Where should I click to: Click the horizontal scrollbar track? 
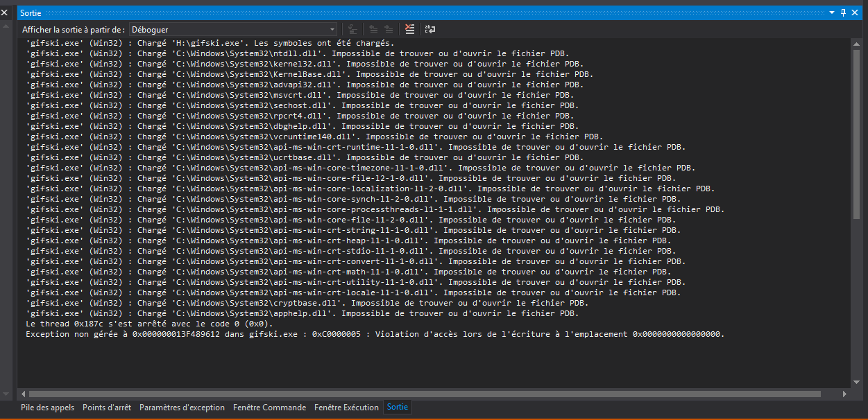coord(437,394)
